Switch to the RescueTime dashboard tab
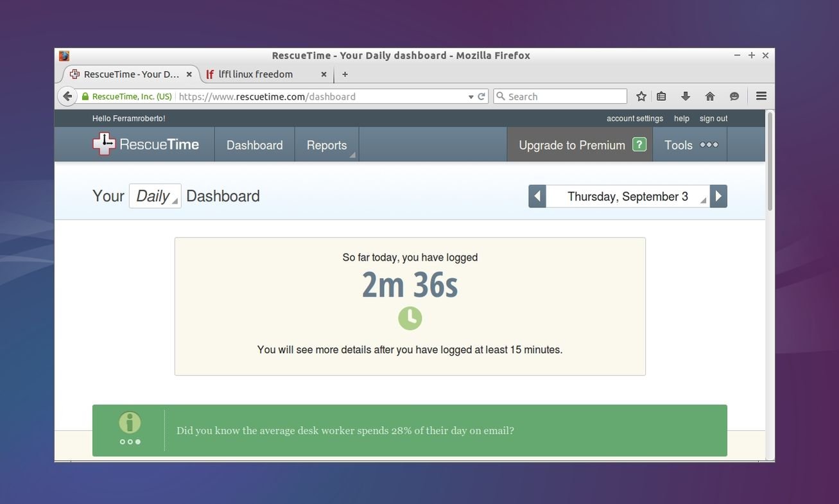This screenshot has width=839, height=504. click(x=131, y=74)
